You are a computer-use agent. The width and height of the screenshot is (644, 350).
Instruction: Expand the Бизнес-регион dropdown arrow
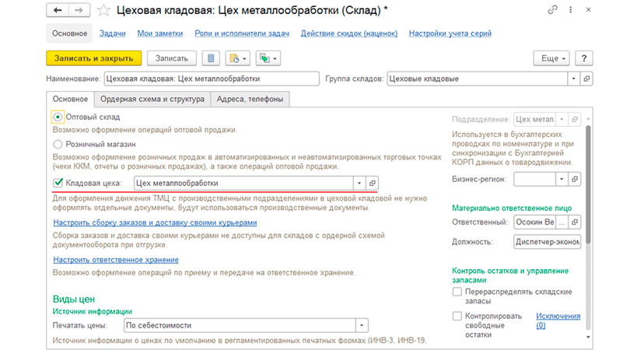(562, 179)
